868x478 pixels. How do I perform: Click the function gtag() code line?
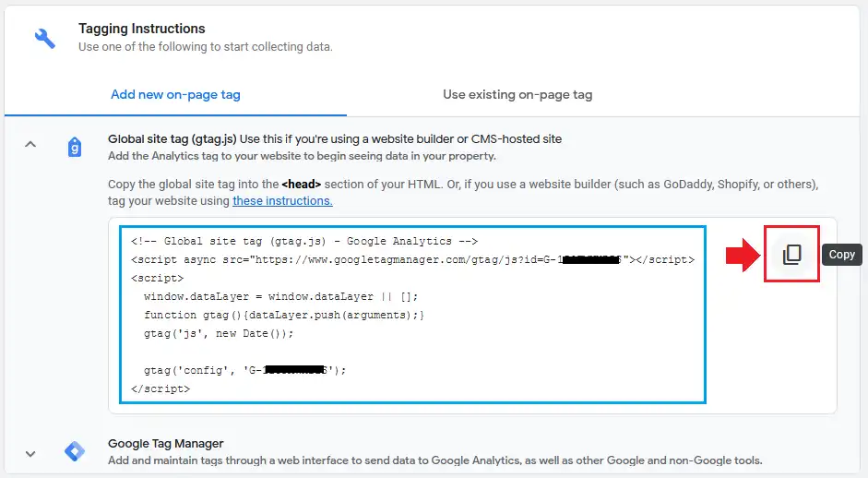coord(284,316)
